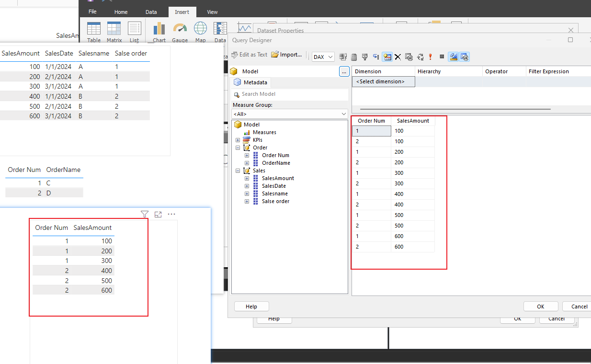The image size is (591, 364).
Task: Click the Salesname header in top table
Action: [x=94, y=53]
